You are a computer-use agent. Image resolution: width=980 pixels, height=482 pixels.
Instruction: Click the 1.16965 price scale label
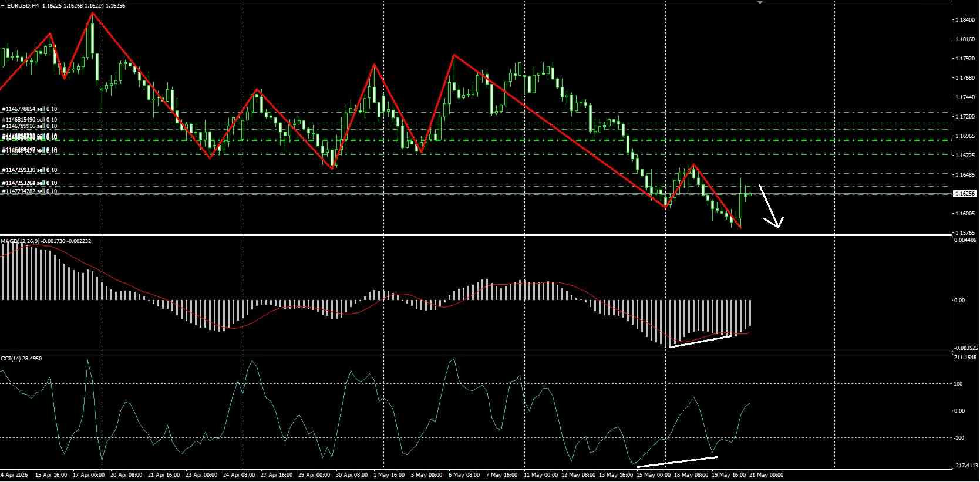coord(965,136)
